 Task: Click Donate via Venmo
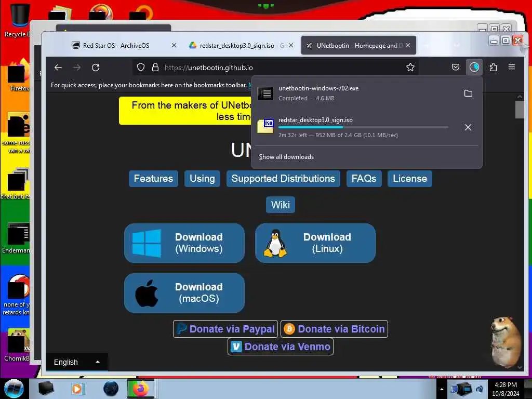pyautogui.click(x=281, y=347)
